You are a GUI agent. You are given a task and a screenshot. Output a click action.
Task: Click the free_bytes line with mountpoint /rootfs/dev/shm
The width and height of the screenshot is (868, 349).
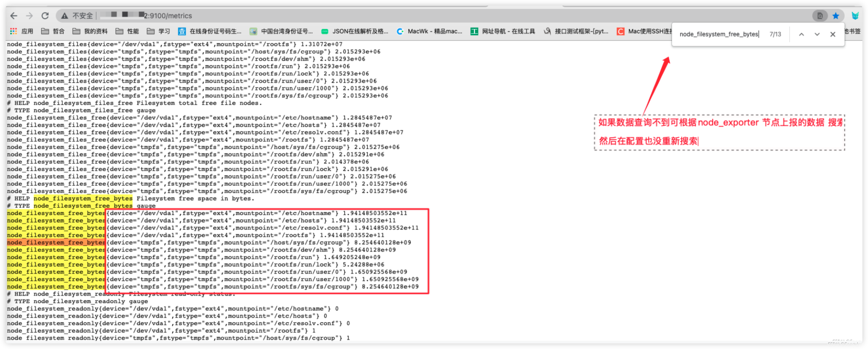[x=201, y=250]
